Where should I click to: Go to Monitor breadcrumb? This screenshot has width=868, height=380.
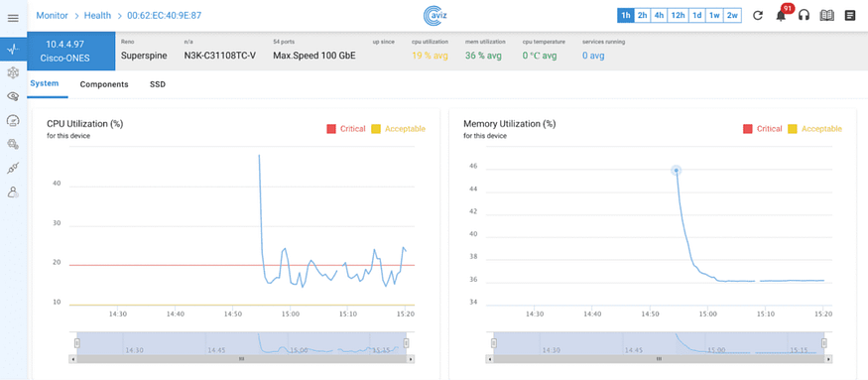pyautogui.click(x=52, y=16)
